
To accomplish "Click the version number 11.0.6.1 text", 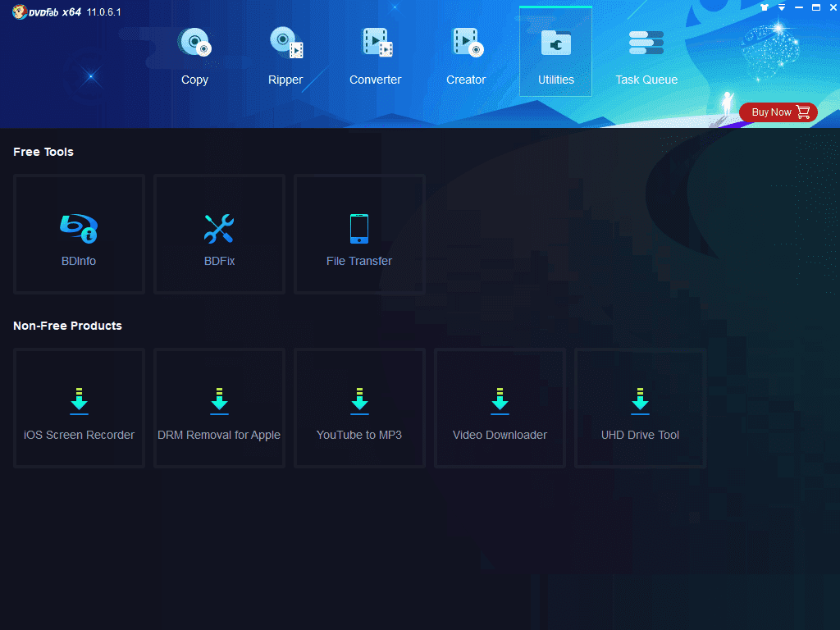I will [x=104, y=12].
